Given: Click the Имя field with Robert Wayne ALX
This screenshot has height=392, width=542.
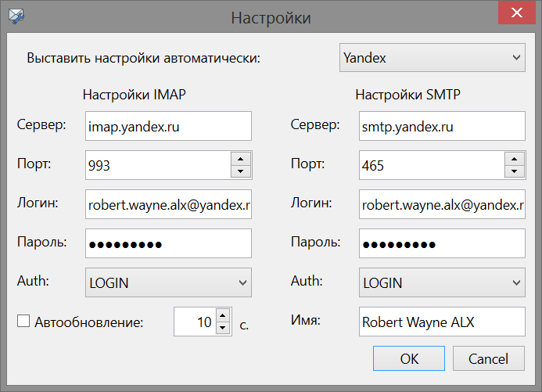Looking at the screenshot, I should click(x=442, y=322).
